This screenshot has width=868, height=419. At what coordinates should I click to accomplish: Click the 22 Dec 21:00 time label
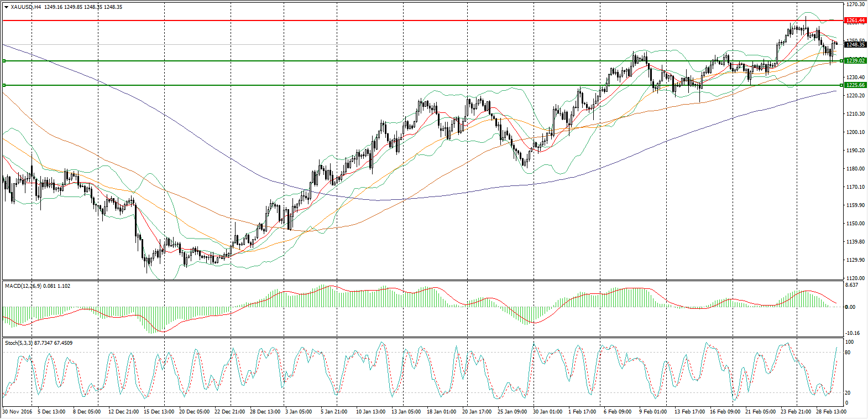click(229, 412)
